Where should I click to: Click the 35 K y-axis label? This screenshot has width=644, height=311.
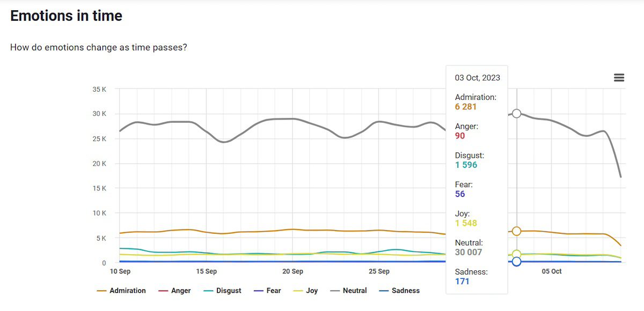coord(99,89)
